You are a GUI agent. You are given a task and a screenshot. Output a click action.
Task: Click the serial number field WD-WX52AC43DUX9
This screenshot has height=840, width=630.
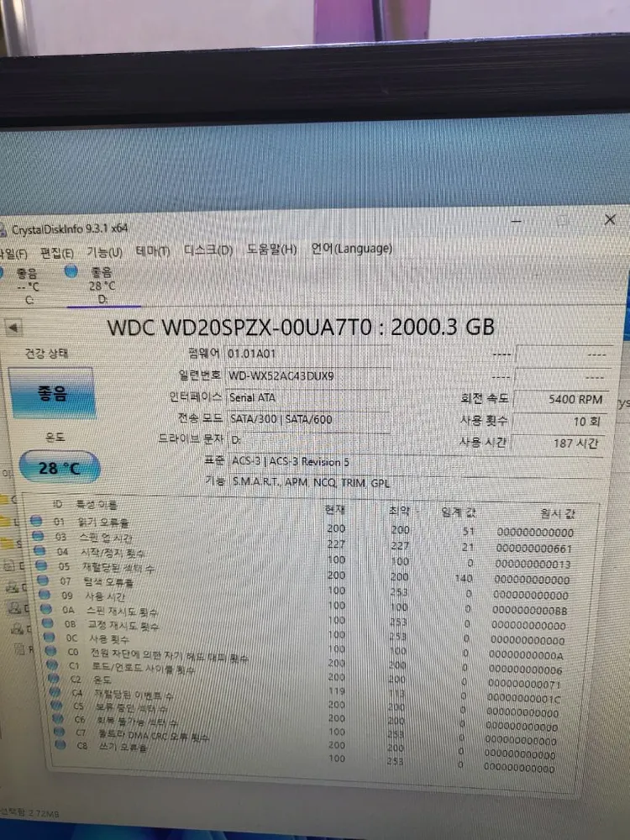click(308, 375)
